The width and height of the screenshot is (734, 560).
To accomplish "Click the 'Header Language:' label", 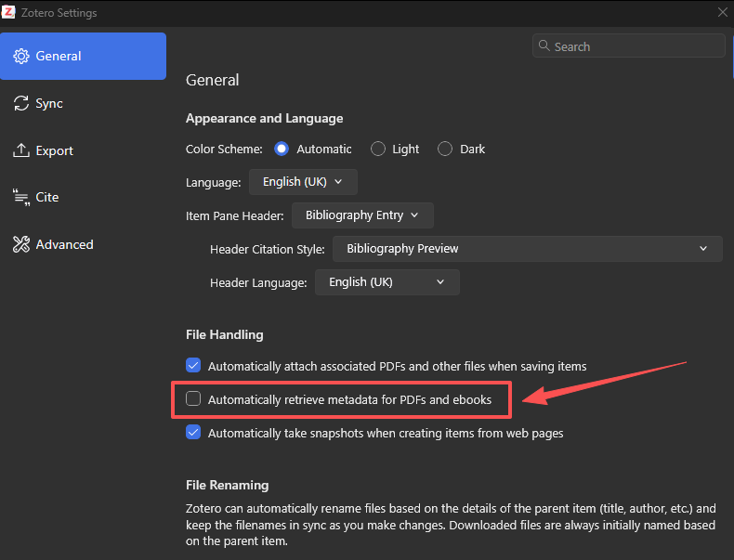I will click(x=258, y=283).
